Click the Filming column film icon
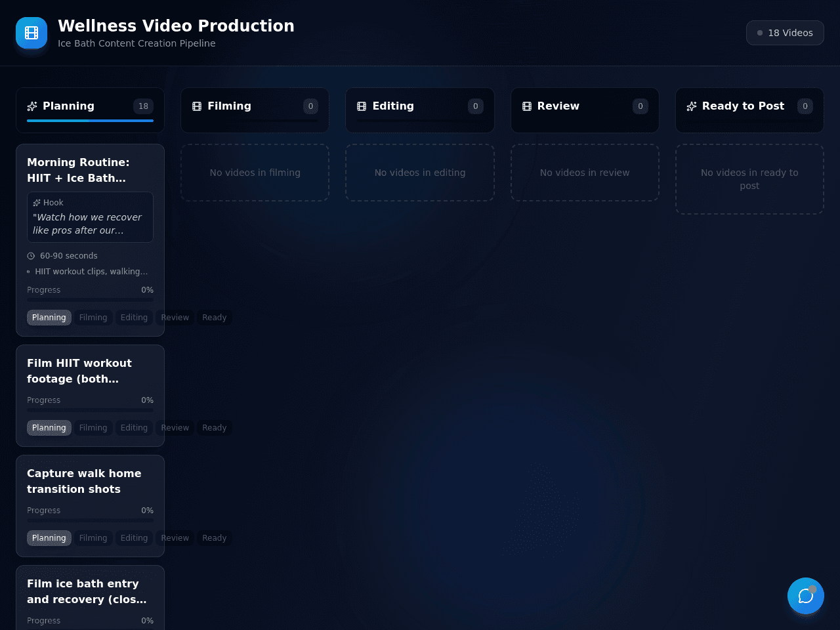The width and height of the screenshot is (840, 630). 197,106
